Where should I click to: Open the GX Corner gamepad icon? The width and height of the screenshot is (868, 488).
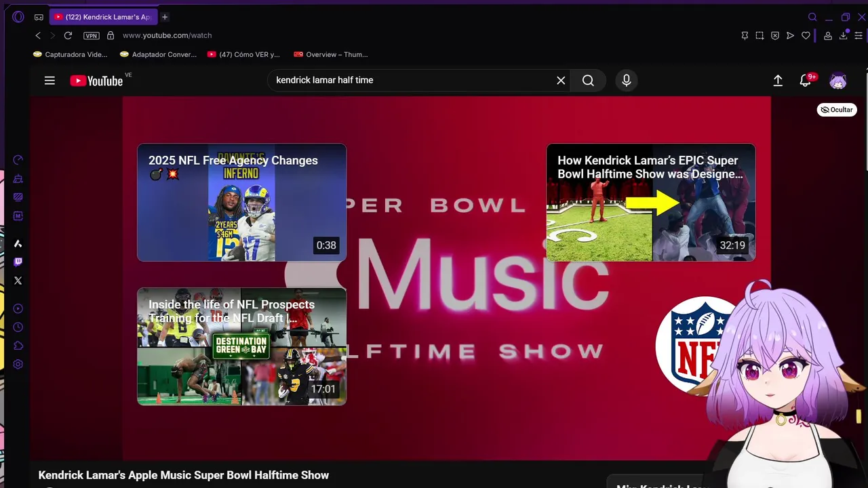[x=39, y=17]
